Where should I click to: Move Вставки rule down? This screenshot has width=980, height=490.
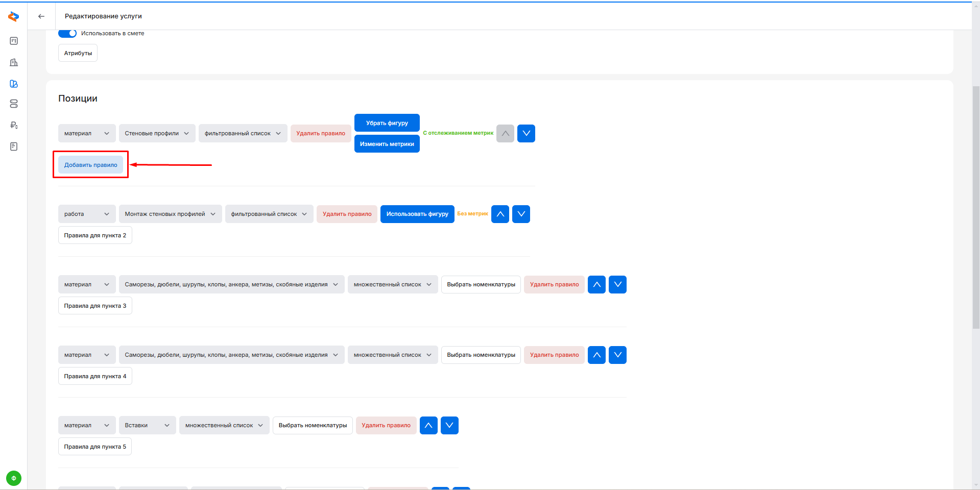point(449,425)
